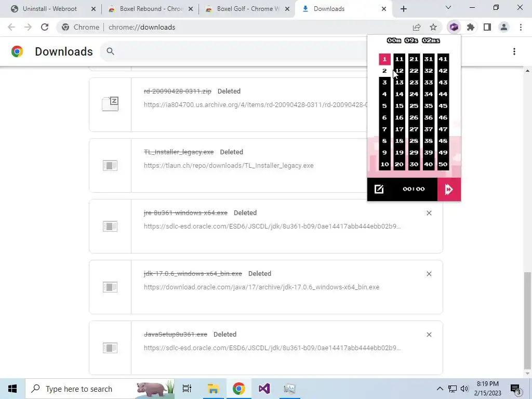Click the browser back arrow
The height and width of the screenshot is (399, 532).
click(11, 27)
